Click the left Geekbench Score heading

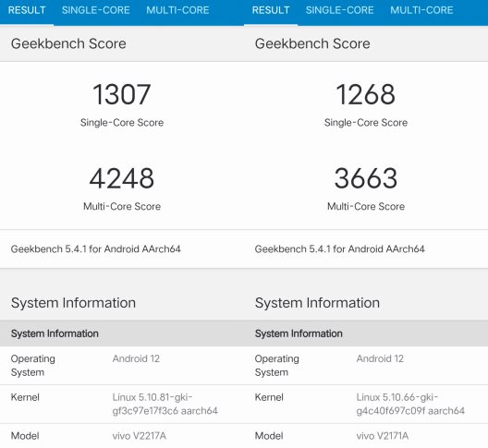click(68, 43)
